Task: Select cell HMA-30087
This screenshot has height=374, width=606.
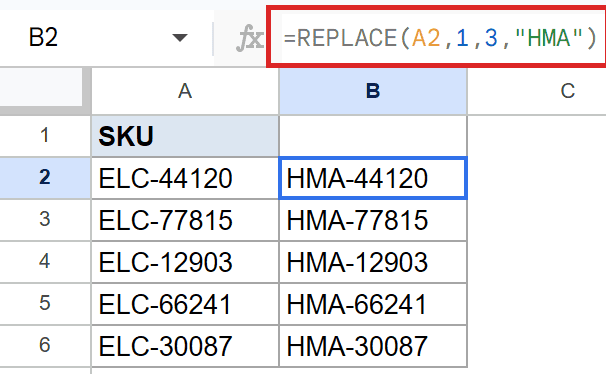Action: (373, 346)
